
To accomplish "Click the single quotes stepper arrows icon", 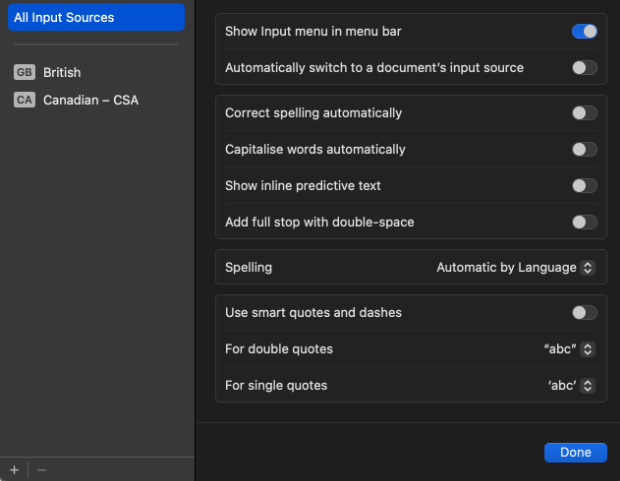I will click(x=588, y=385).
